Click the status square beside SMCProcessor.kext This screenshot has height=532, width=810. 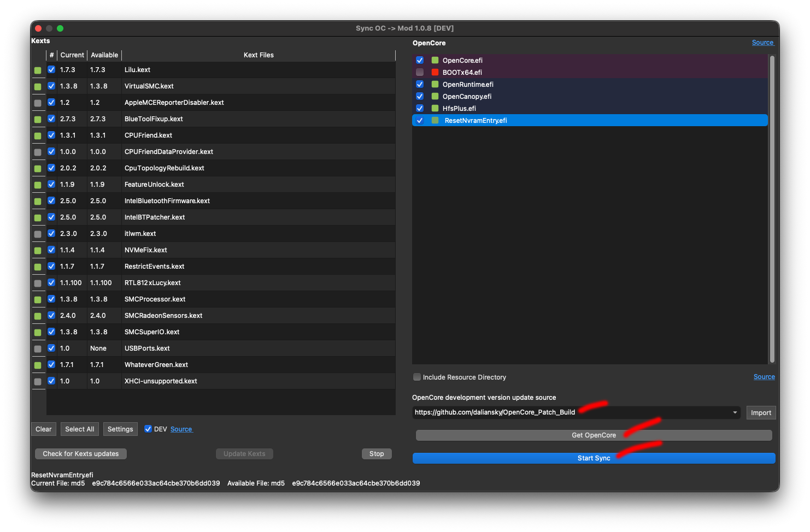[x=38, y=300]
